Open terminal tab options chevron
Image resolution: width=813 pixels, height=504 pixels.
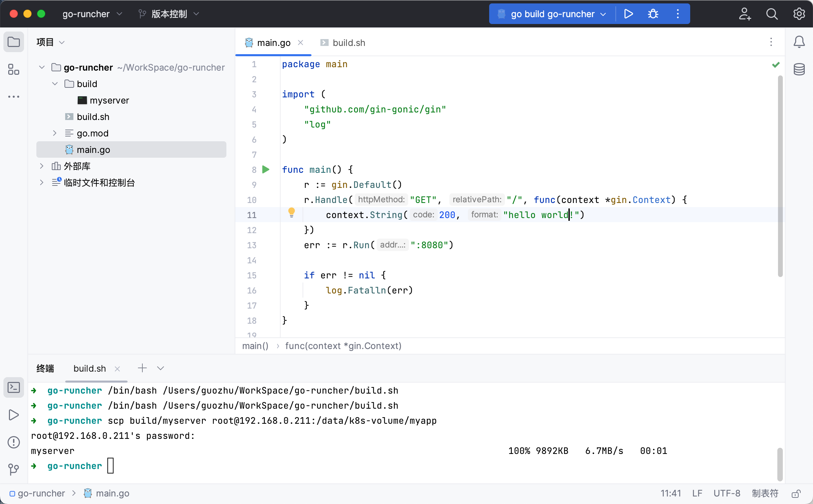(161, 368)
